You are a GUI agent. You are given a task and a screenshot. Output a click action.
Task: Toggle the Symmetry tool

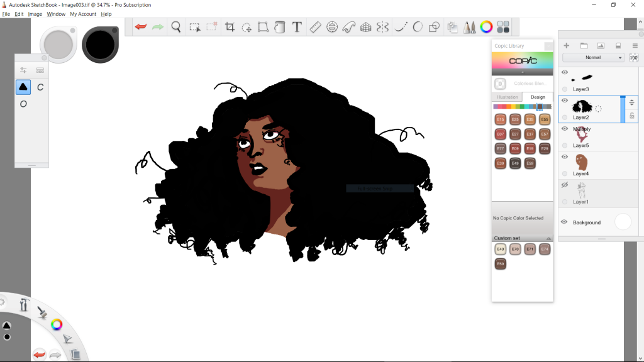coord(382,28)
